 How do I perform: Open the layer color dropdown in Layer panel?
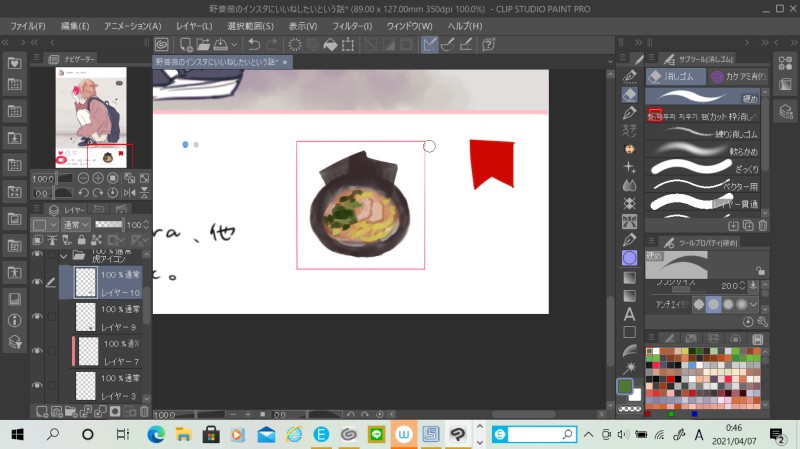click(45, 224)
